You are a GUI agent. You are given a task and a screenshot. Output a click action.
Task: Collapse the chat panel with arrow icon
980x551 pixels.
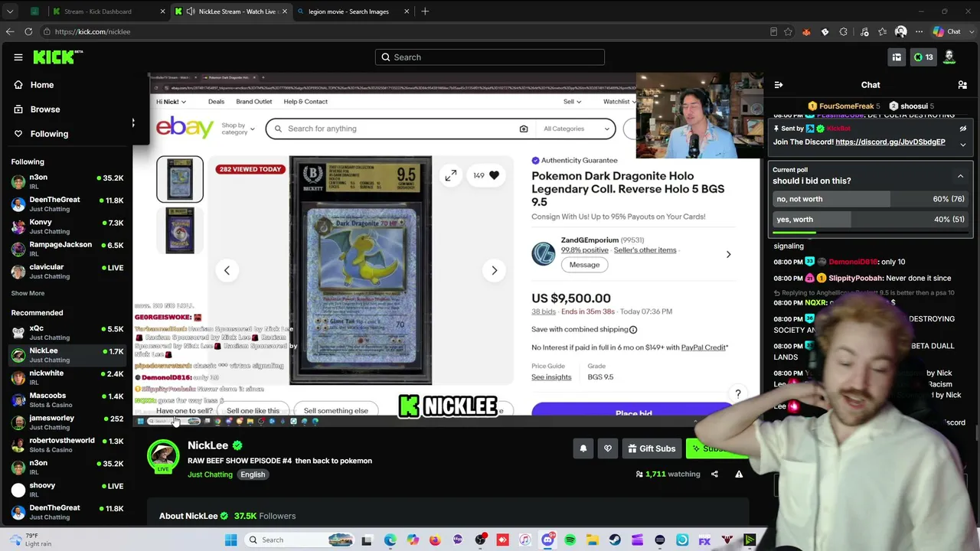tap(779, 85)
